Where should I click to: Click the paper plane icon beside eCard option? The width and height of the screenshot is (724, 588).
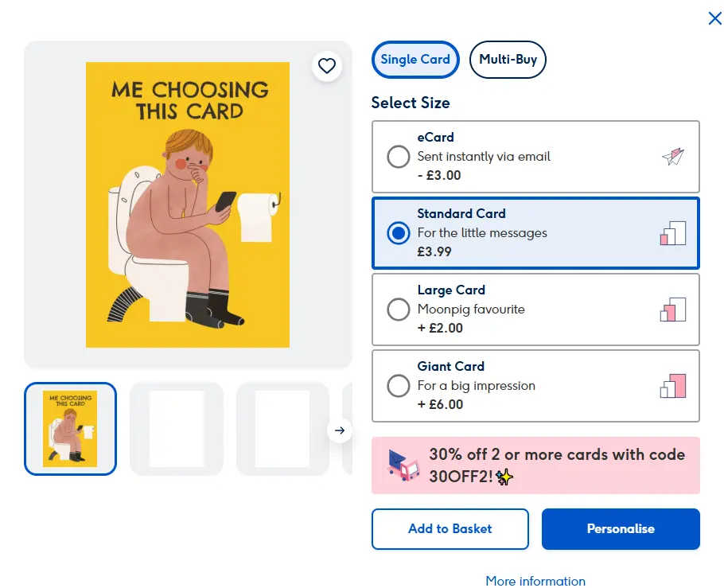[x=673, y=157]
